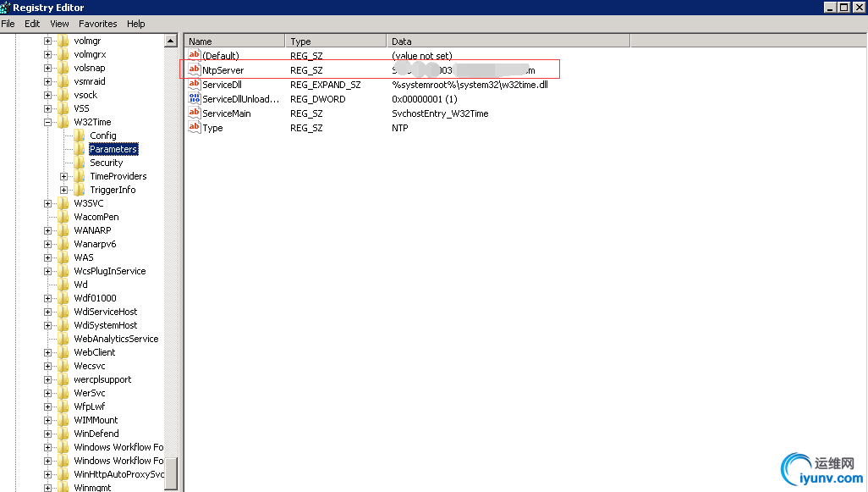Click the TimeProviders folder icon
The width and height of the screenshot is (868, 492).
click(80, 176)
